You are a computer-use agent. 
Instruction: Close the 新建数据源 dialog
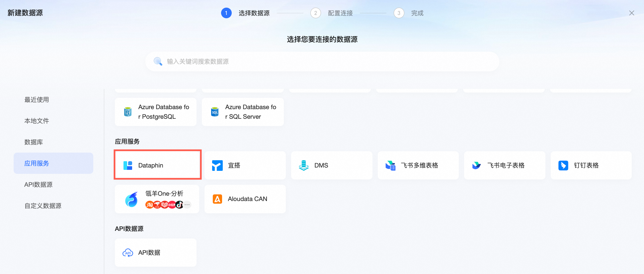click(x=632, y=13)
